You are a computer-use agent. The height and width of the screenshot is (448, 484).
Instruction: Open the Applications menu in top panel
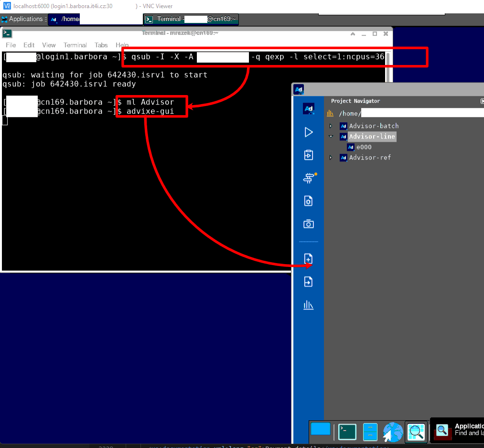pos(22,19)
